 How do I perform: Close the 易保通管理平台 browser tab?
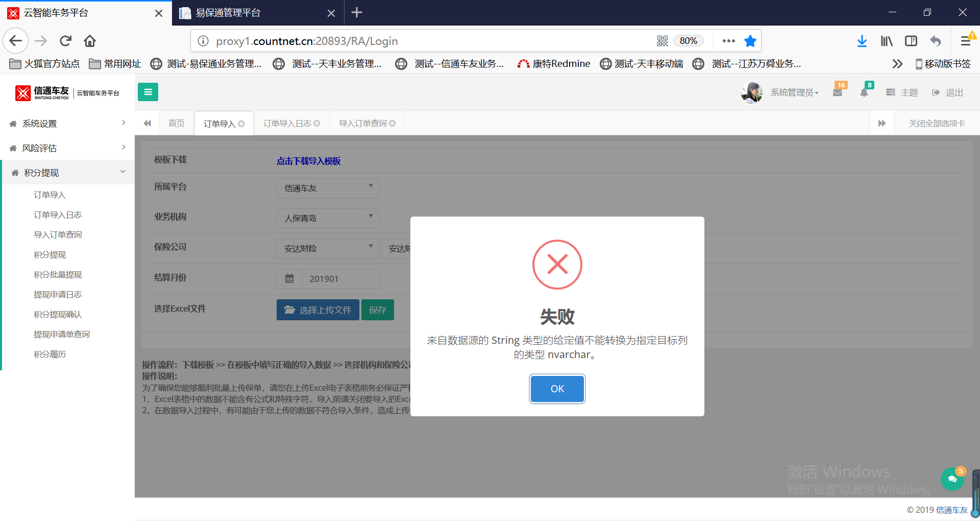tap(331, 13)
